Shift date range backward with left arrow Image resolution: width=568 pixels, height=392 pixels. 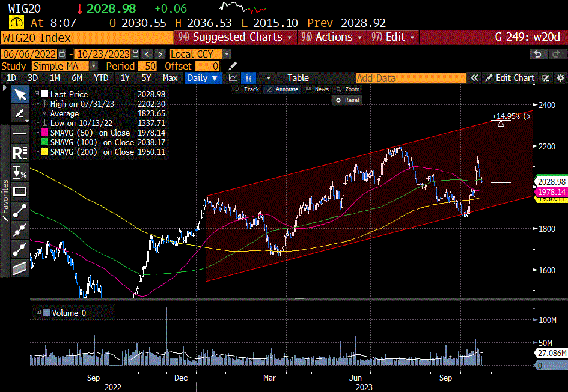point(147,54)
